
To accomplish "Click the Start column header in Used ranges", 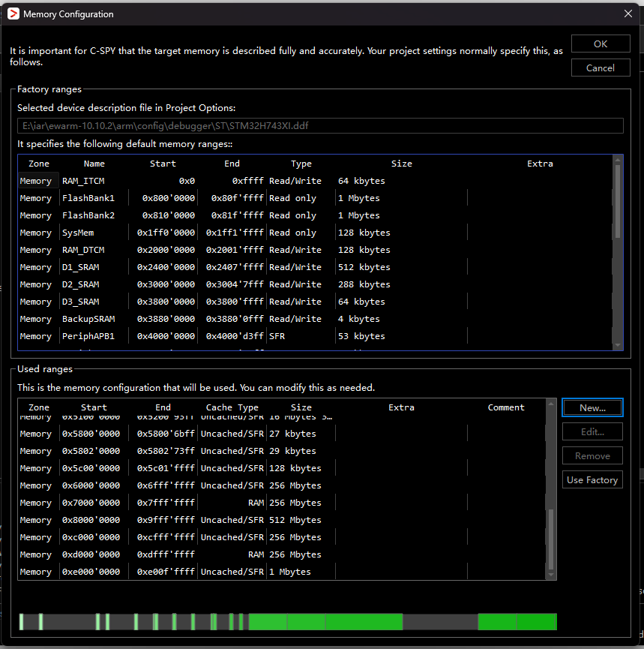I will [94, 407].
